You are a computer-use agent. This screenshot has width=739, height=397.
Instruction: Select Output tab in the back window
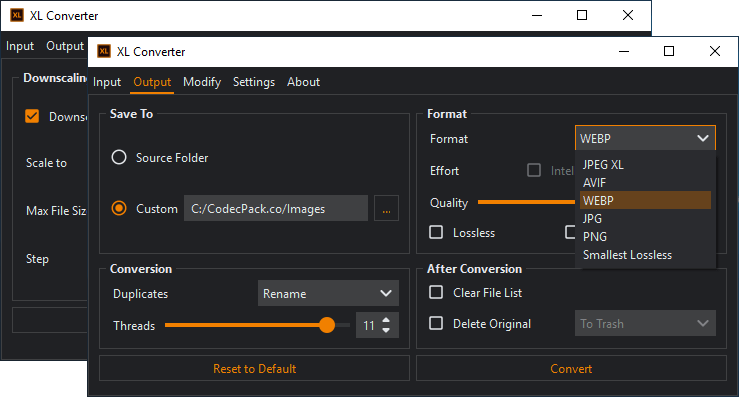pos(65,46)
